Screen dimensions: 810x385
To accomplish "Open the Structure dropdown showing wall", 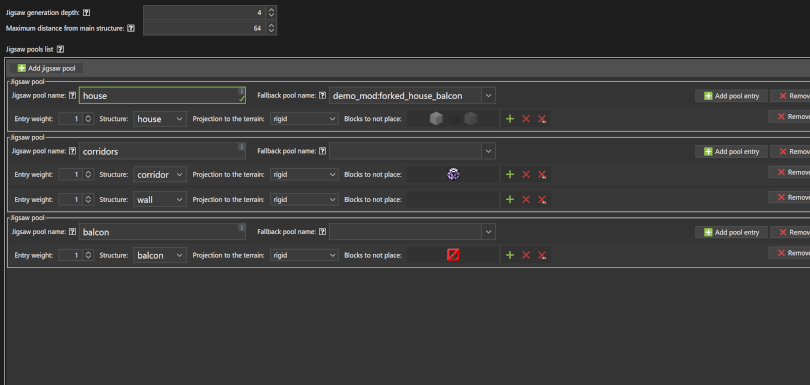I will coord(160,199).
